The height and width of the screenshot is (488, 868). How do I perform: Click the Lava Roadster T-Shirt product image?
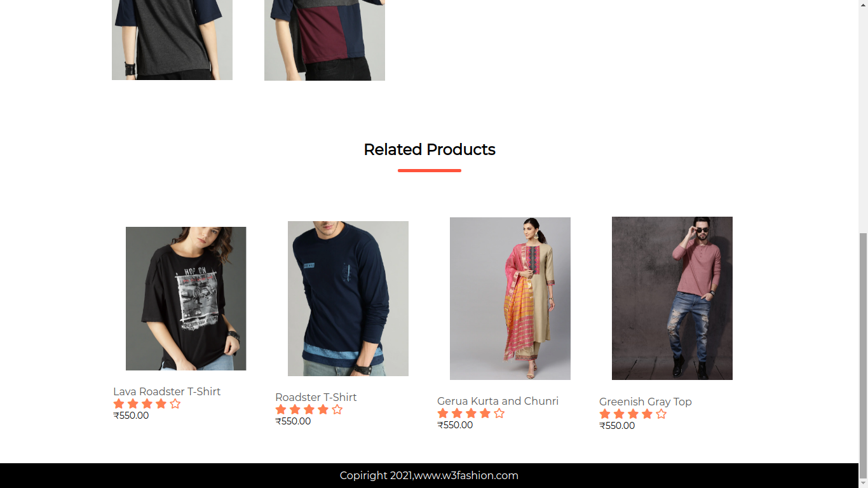(186, 298)
